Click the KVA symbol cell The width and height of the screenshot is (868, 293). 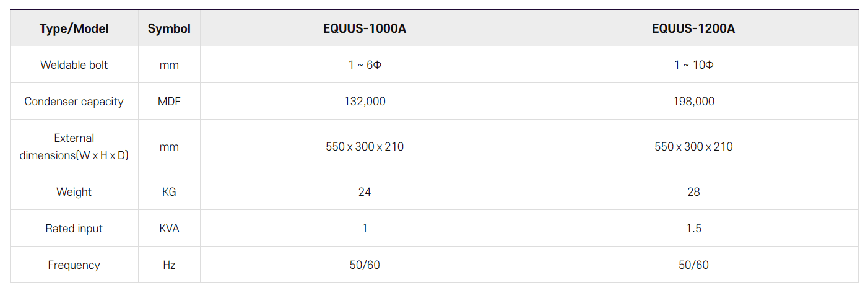[169, 229]
